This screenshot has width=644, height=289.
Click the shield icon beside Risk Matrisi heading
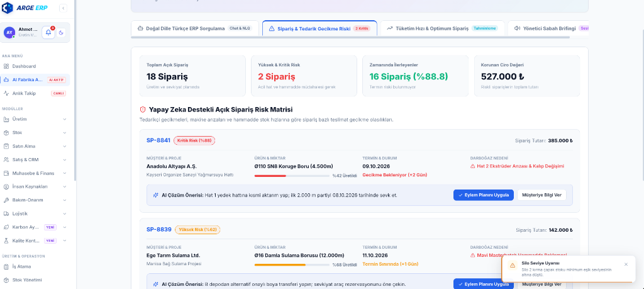click(143, 110)
